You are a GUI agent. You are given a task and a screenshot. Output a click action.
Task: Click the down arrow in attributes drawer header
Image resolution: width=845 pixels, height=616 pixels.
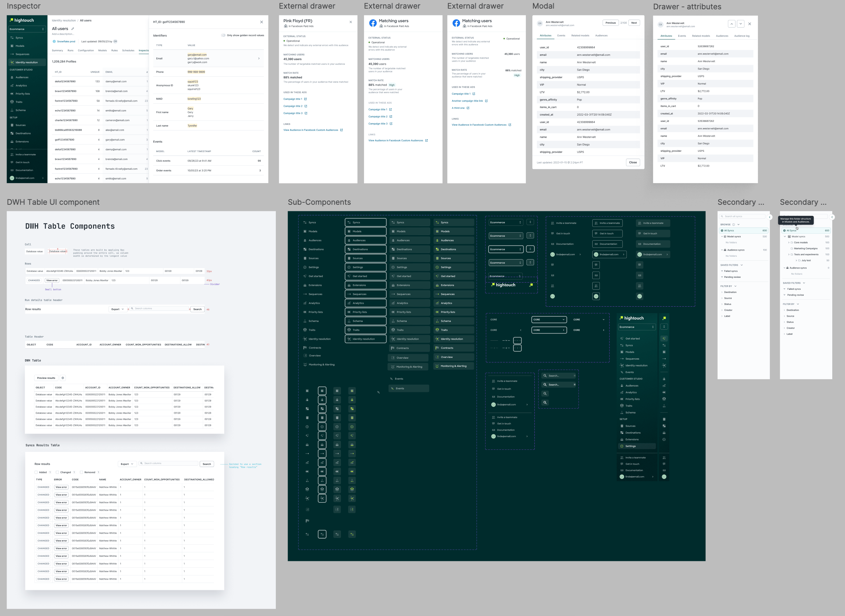click(x=741, y=24)
